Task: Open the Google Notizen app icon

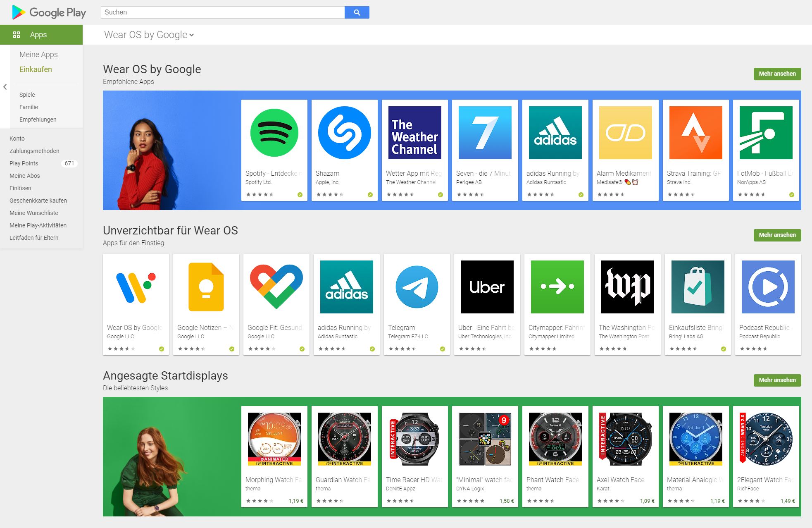Action: (206, 287)
